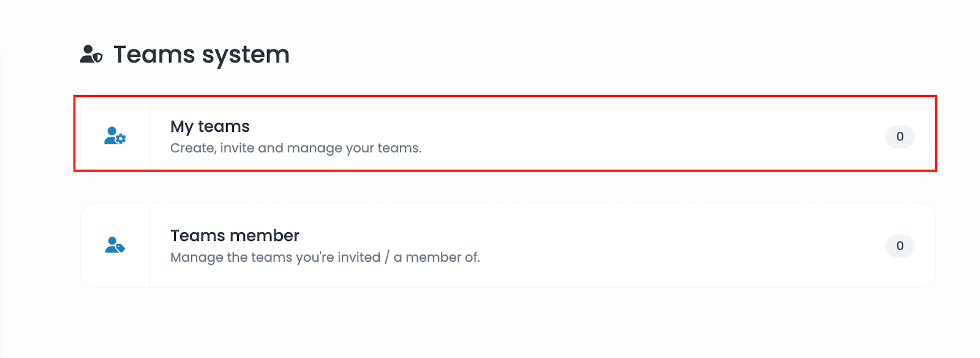Viewport: 980px width, 358px height.
Task: Click the Teams member count badge
Action: [899, 246]
